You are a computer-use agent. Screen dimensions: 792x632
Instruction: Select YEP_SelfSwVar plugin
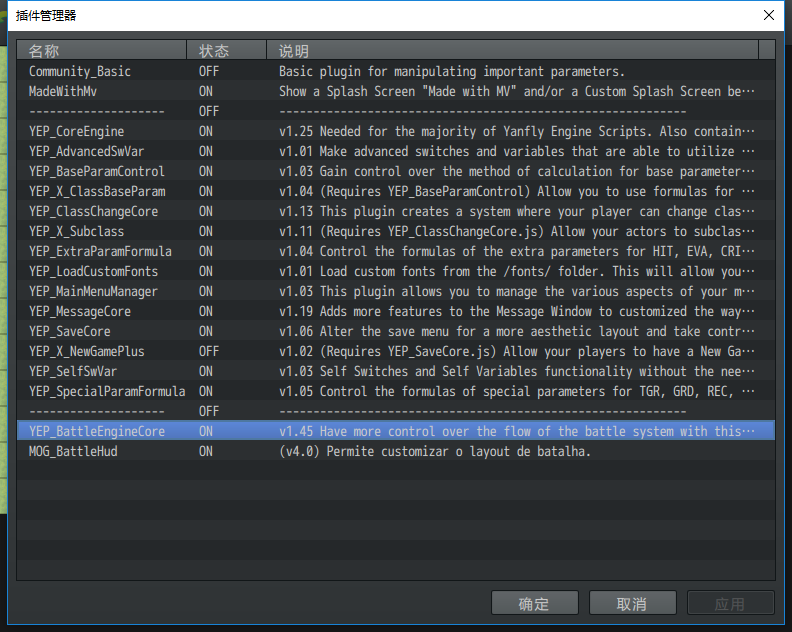(x=395, y=371)
